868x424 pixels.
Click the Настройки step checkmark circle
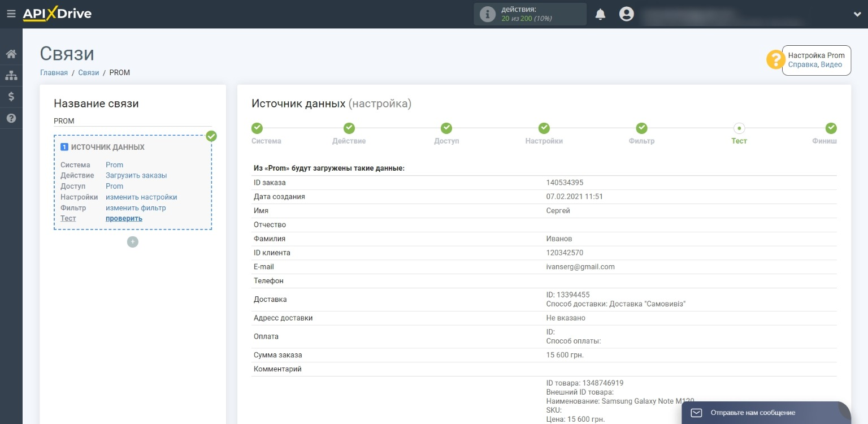(x=544, y=128)
